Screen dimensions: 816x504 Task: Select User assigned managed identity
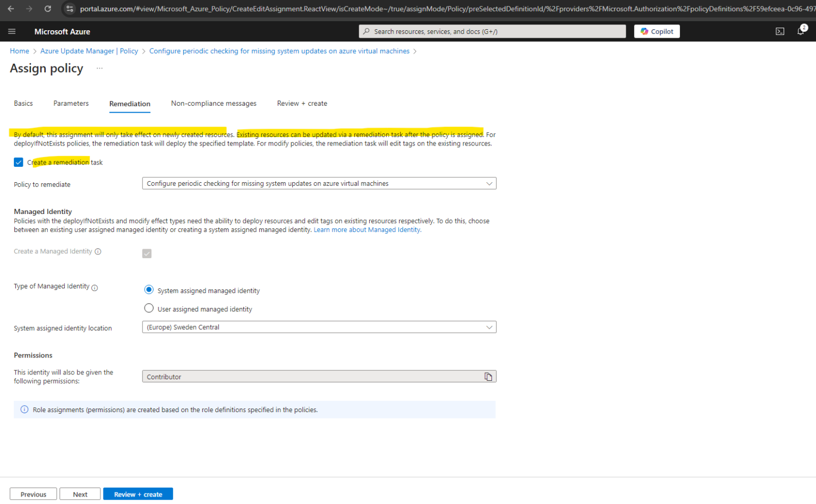pyautogui.click(x=148, y=308)
